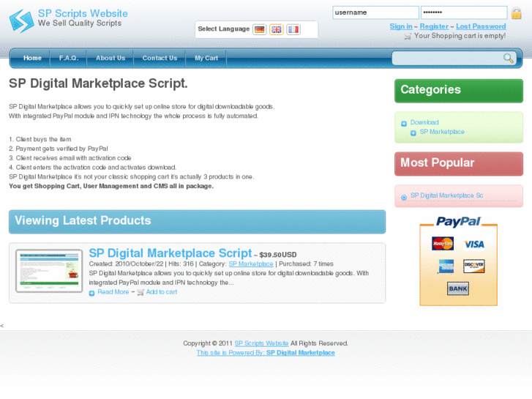Click the Discover card payment logo
The width and height of the screenshot is (532, 399).
click(x=474, y=266)
